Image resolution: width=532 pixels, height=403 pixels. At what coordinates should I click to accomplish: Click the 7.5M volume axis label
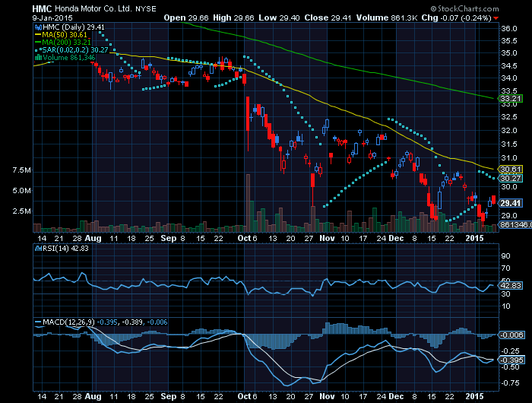tap(22, 170)
